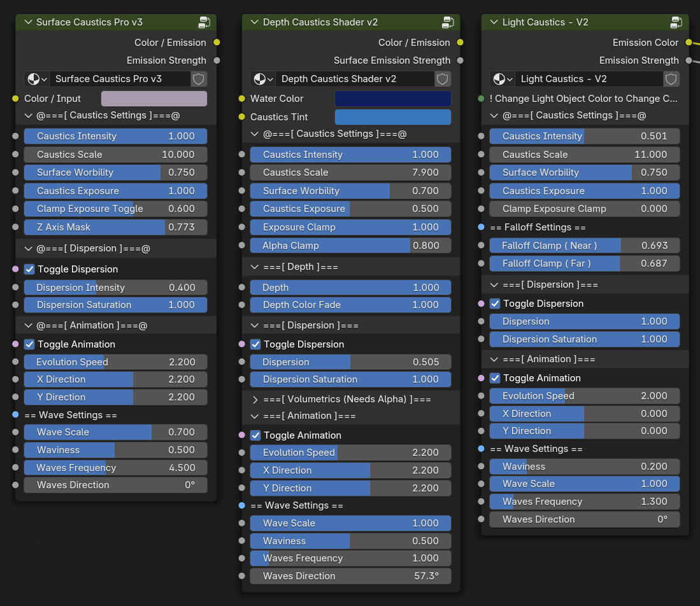The image size is (700, 606).
Task: Click the Light Caustics - V2 node header title
Action: click(x=545, y=22)
